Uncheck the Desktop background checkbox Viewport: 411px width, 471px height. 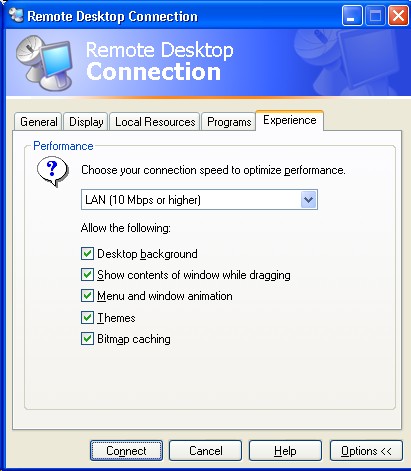(87, 254)
